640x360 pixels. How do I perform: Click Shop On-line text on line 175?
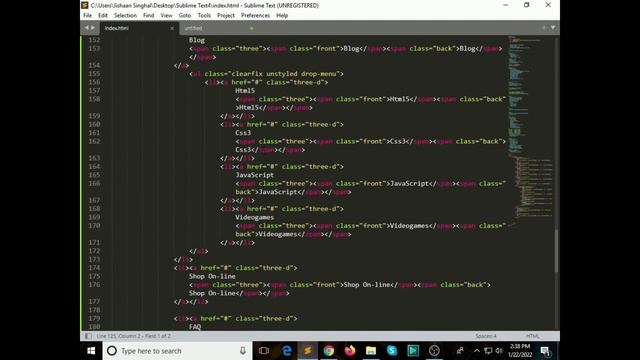pos(212,276)
